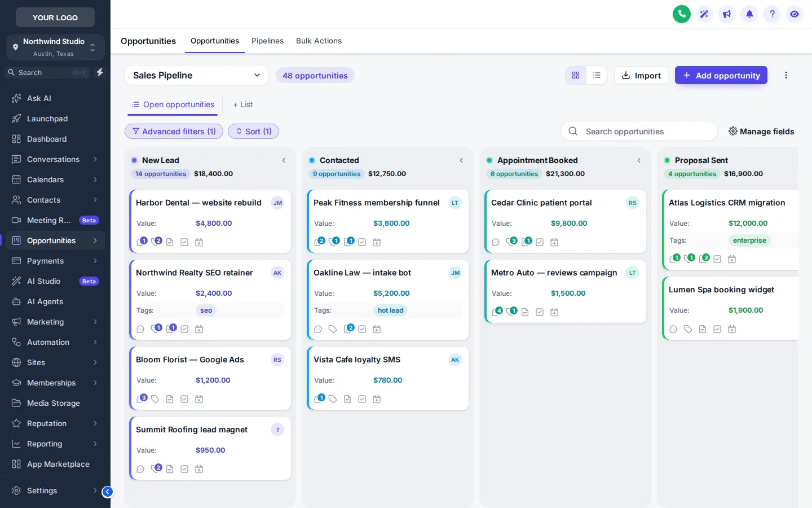Click the eye icon in top bar
This screenshot has width=812, height=508.
point(795,14)
